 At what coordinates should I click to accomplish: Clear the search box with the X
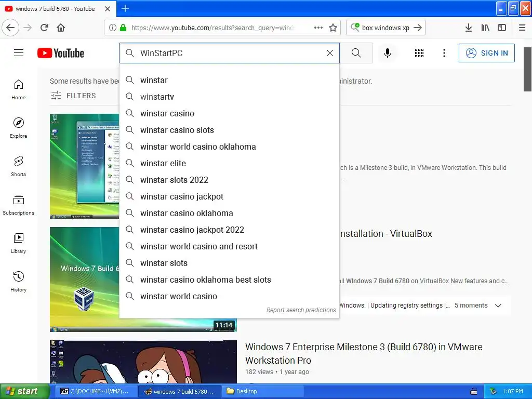click(x=330, y=53)
